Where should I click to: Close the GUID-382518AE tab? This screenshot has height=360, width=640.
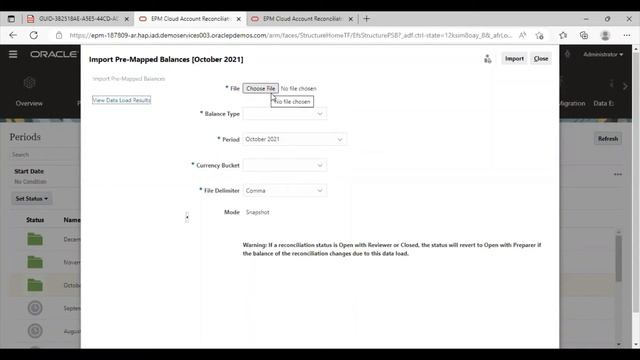[x=127, y=19]
